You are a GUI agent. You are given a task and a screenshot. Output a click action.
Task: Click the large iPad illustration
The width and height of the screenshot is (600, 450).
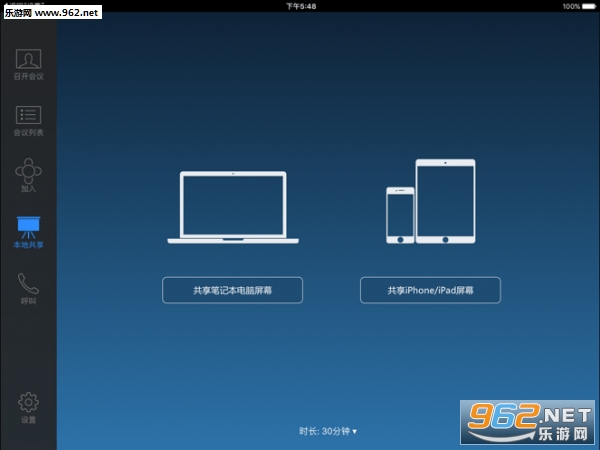(x=445, y=202)
